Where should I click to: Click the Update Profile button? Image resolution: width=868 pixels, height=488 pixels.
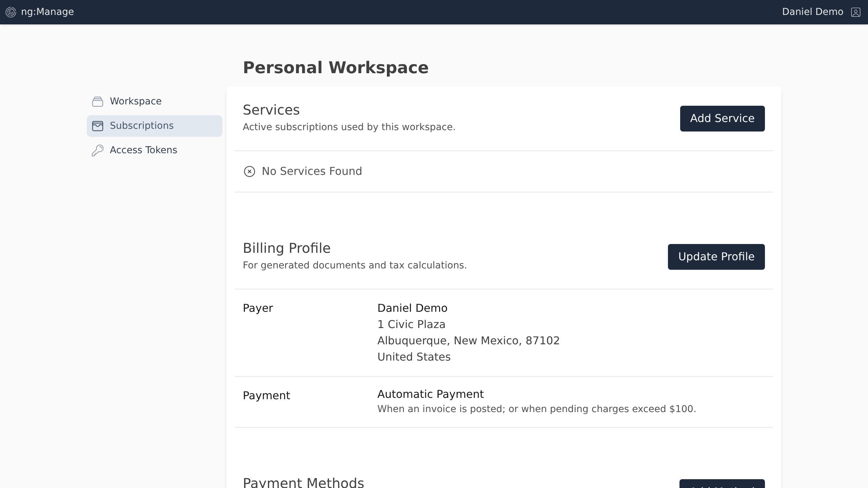716,257
